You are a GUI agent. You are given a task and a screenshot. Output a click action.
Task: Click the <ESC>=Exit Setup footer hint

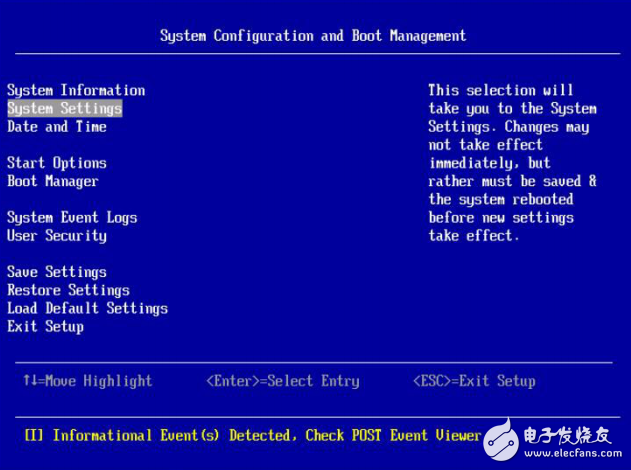[x=473, y=381]
